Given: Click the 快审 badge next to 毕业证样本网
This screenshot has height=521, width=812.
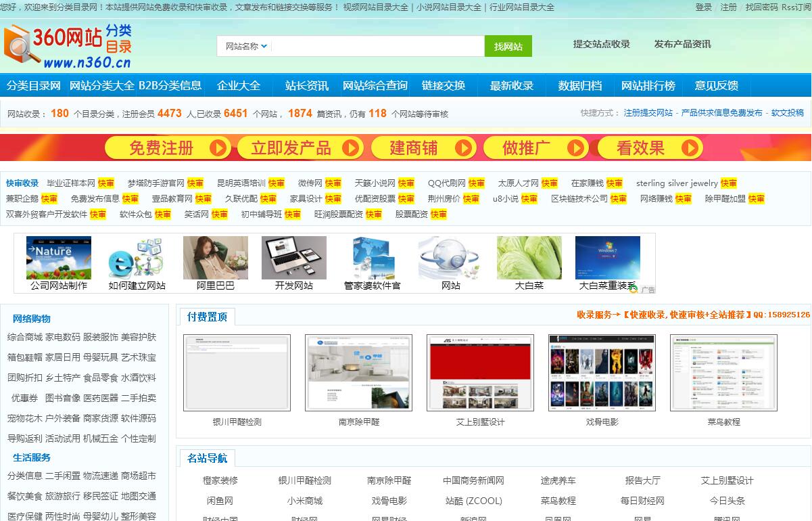Looking at the screenshot, I should tap(106, 183).
